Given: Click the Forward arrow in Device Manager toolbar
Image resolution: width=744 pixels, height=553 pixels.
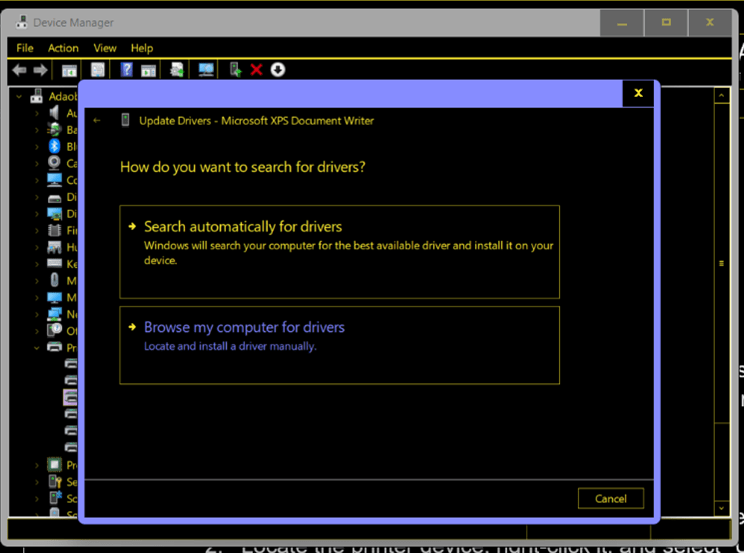Looking at the screenshot, I should [40, 70].
